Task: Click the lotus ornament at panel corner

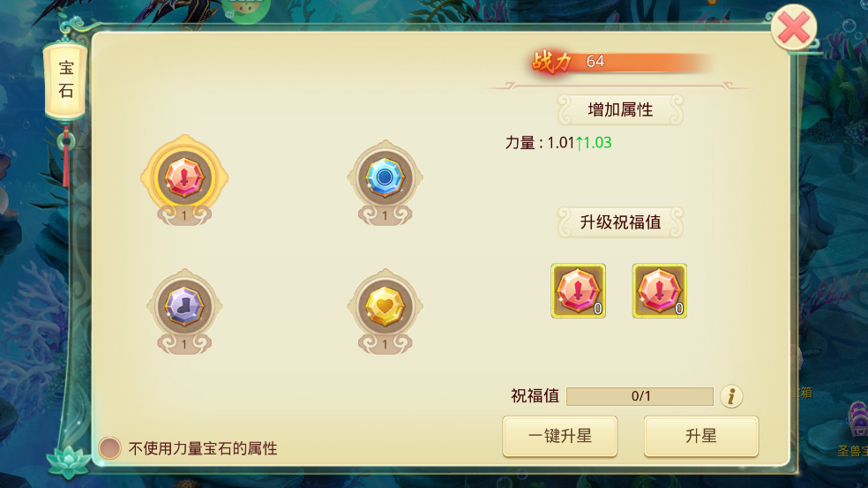Action: (x=68, y=462)
